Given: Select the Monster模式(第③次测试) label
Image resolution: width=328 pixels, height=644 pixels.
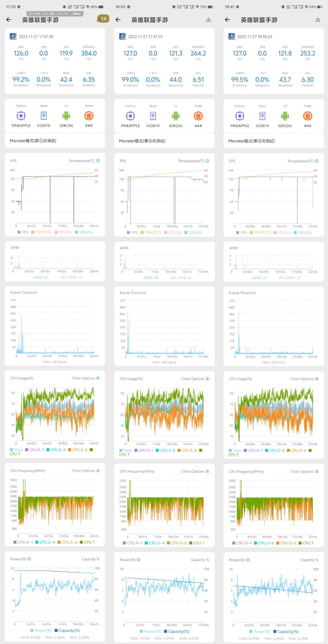Looking at the screenshot, I should click(x=252, y=141).
